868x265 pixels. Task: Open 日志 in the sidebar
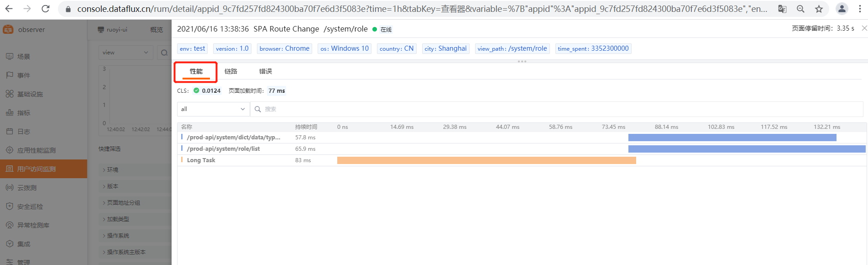pos(24,132)
